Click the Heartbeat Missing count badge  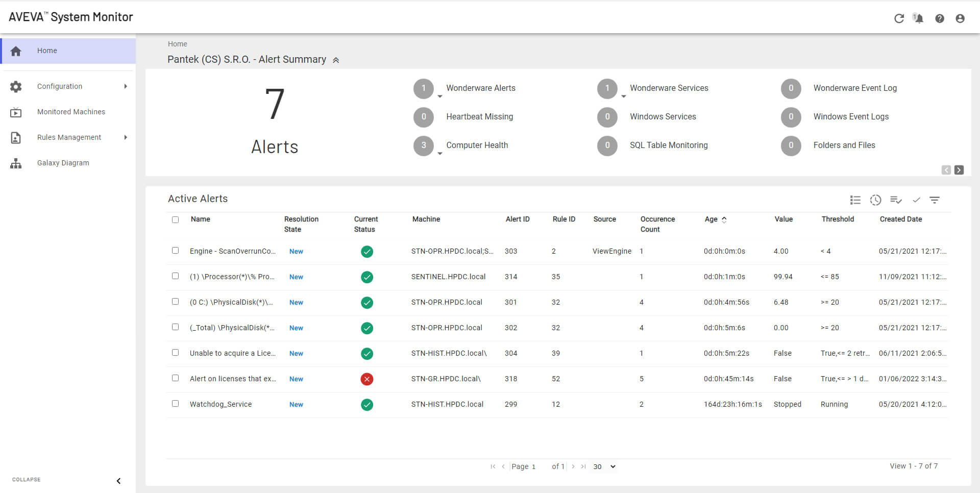click(x=424, y=117)
